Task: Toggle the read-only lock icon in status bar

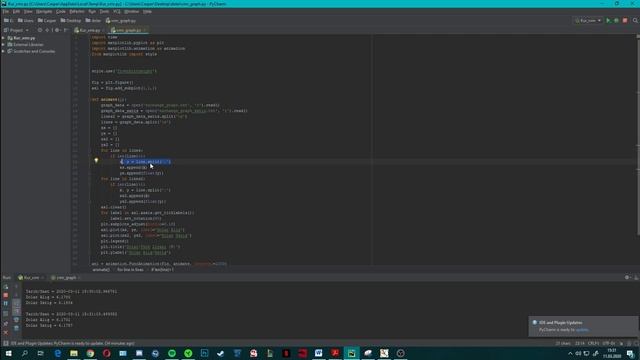Action: 622,343
